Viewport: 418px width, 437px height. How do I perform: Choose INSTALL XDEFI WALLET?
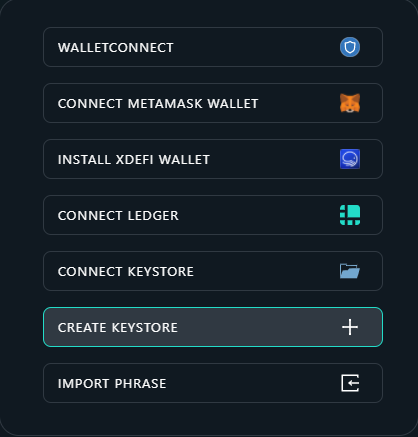coord(213,159)
